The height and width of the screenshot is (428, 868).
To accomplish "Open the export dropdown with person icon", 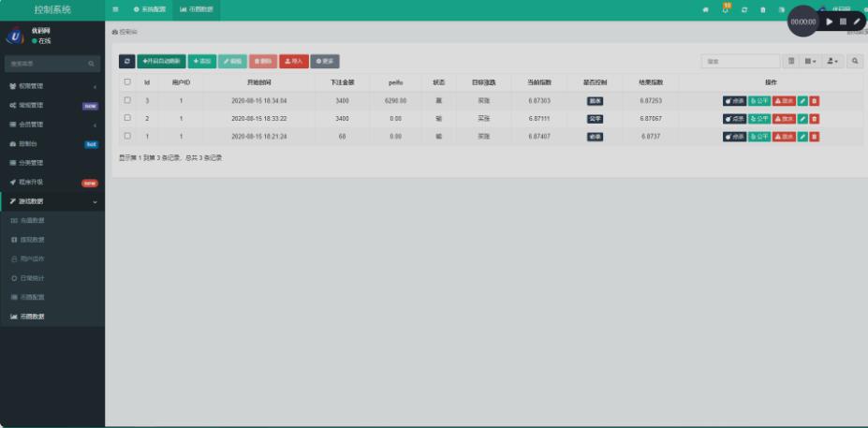I will [x=832, y=61].
